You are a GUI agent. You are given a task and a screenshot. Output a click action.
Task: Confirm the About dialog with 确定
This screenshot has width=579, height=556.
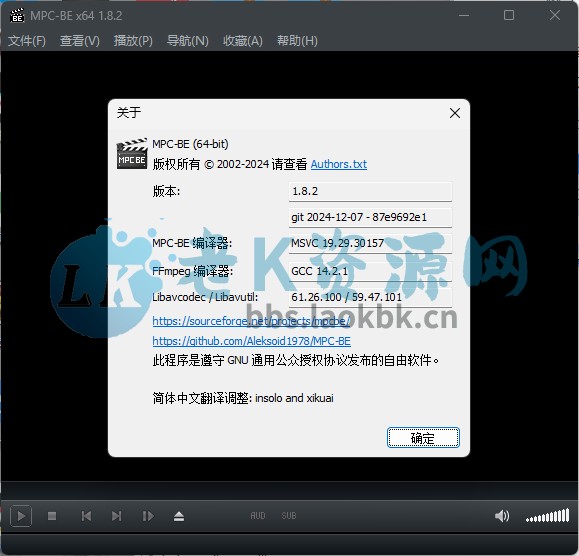tap(423, 437)
